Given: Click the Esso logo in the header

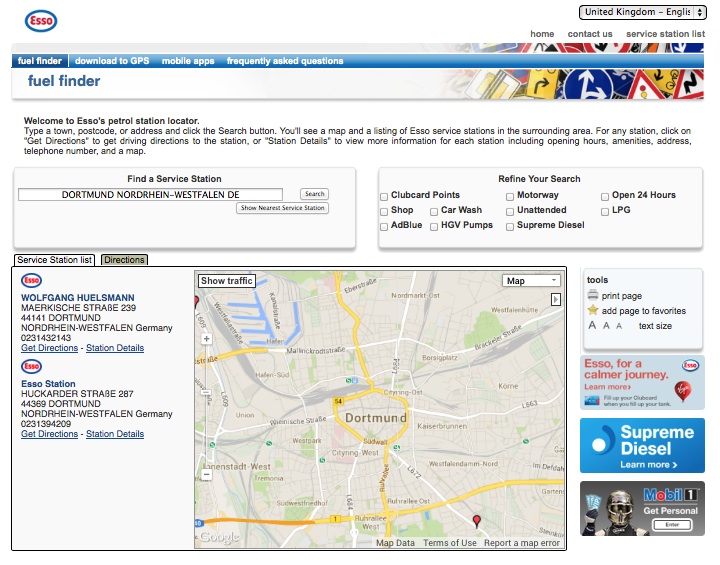Looking at the screenshot, I should (x=40, y=22).
